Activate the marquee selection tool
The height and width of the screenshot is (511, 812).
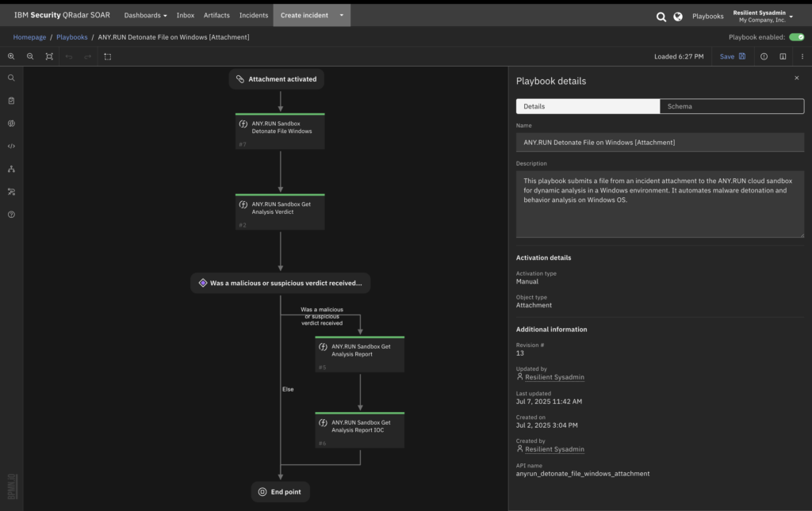point(108,56)
